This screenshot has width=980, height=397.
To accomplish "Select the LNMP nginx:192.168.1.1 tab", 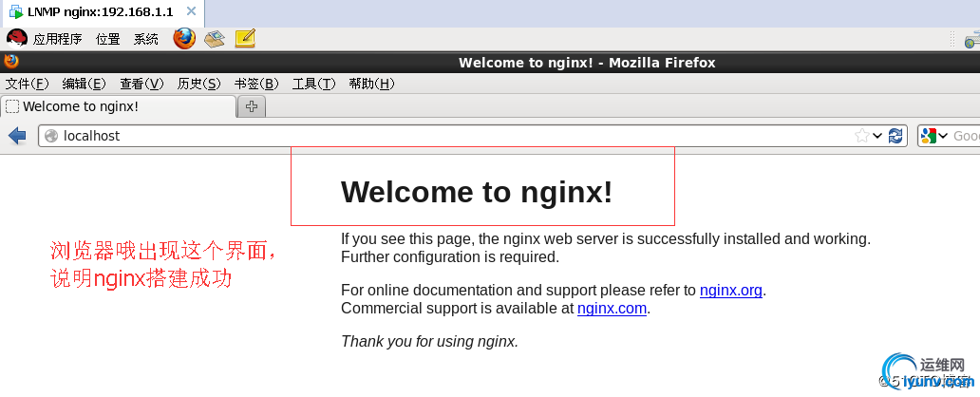I will point(102,12).
